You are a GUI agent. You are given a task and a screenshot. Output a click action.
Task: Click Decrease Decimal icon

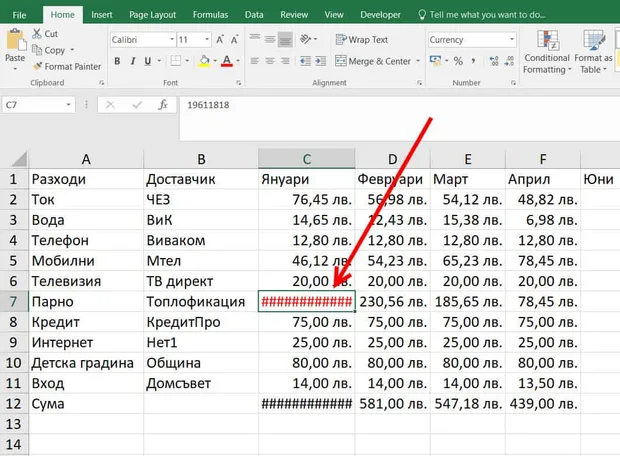[x=509, y=61]
